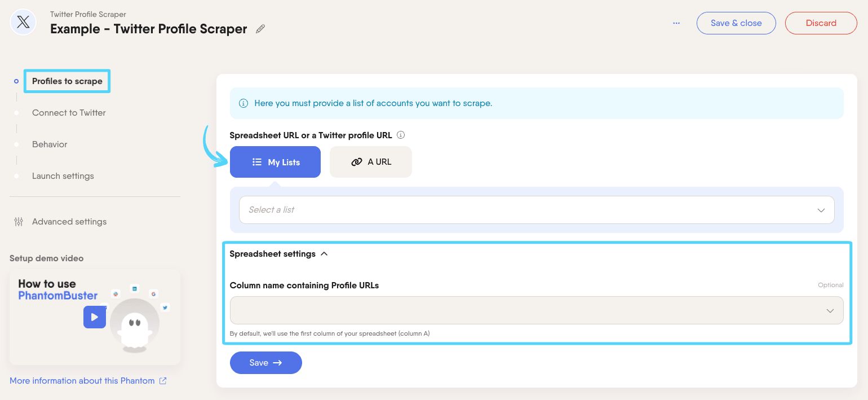Click the info tooltip beside Spreadsheet URL label
The image size is (868, 400).
401,135
